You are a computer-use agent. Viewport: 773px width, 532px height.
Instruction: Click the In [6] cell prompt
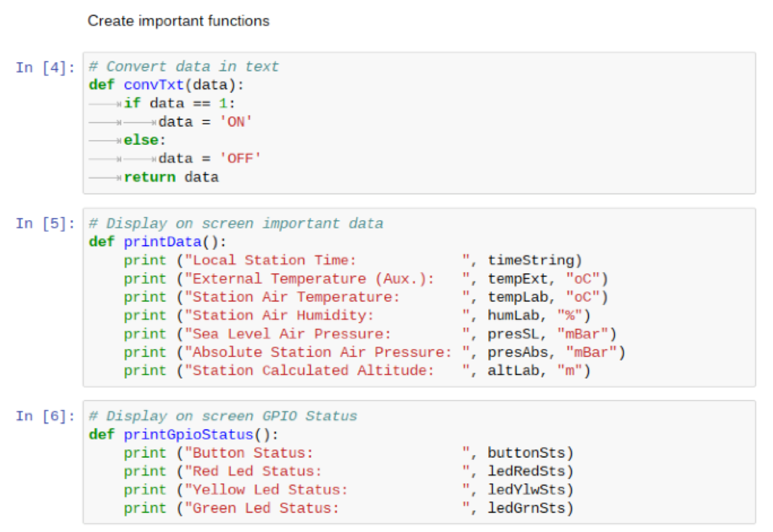coord(45,416)
